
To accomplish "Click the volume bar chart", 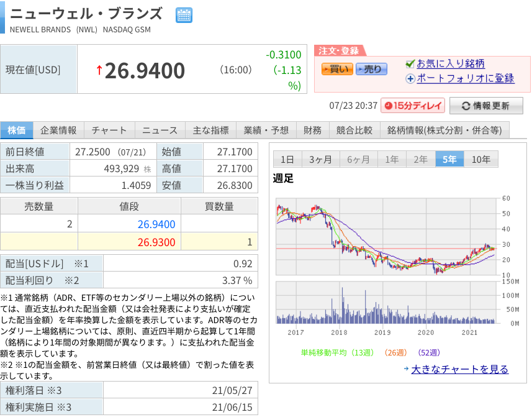I will pos(387,302).
